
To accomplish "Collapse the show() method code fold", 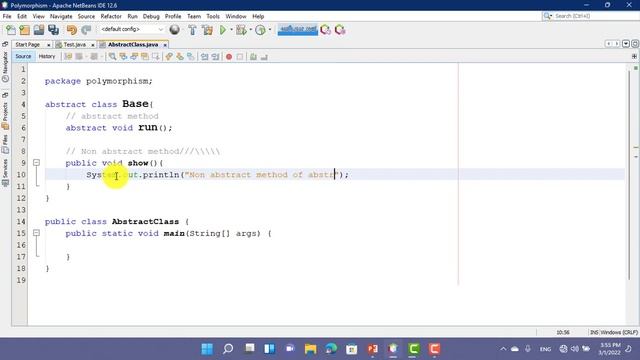I will (36, 163).
